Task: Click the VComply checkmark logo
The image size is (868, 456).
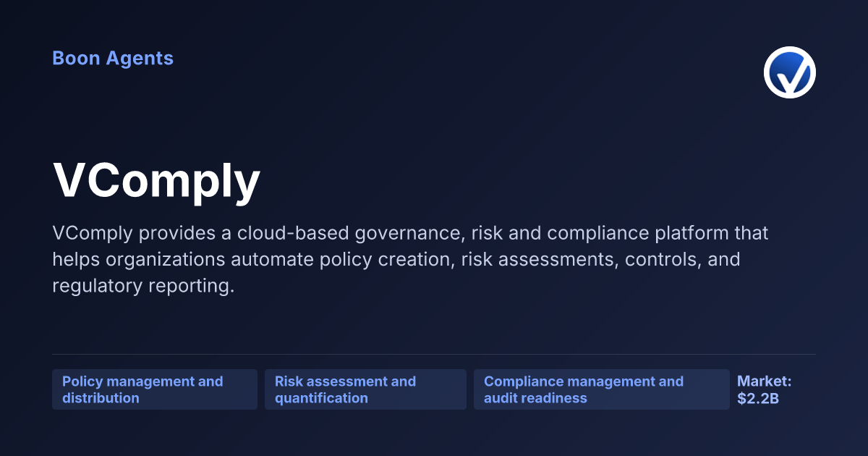Action: (790, 72)
